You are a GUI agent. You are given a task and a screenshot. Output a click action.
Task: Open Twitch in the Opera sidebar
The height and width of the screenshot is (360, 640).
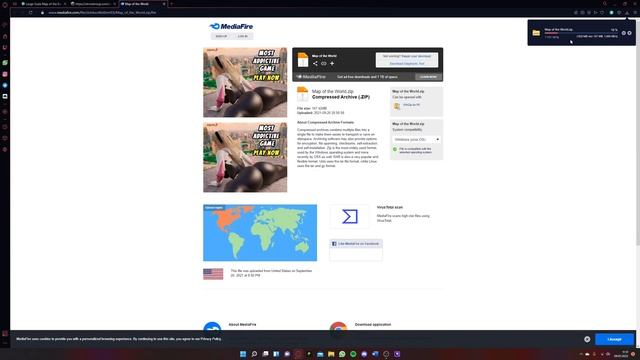(x=5, y=48)
